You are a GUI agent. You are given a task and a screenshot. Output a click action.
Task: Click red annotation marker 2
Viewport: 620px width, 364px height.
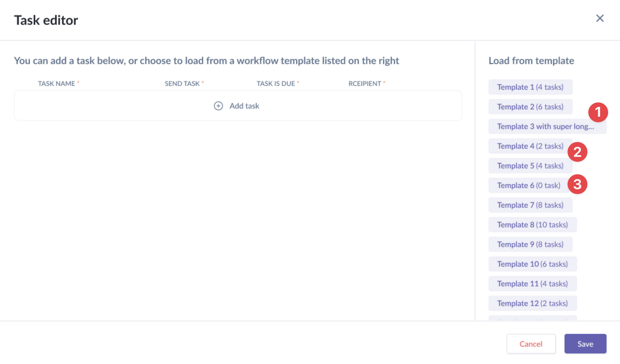click(577, 152)
